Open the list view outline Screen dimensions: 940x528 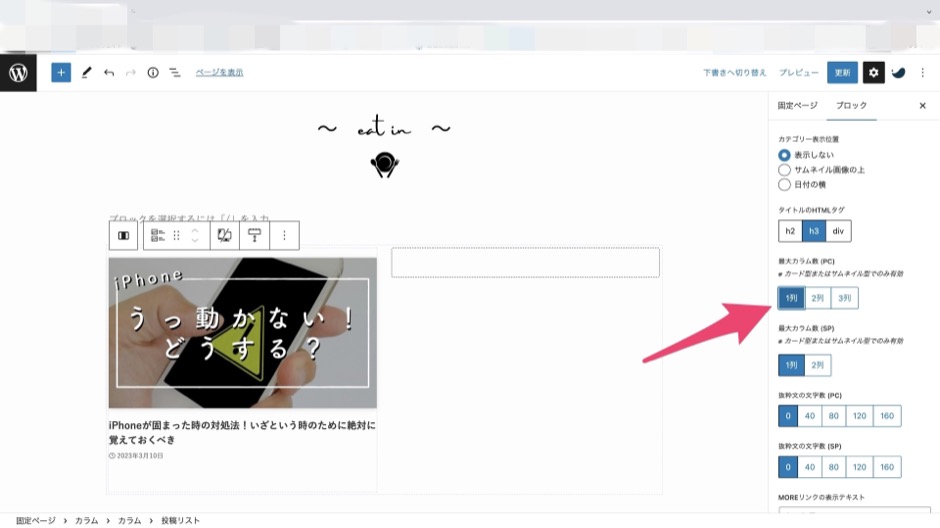(x=174, y=73)
